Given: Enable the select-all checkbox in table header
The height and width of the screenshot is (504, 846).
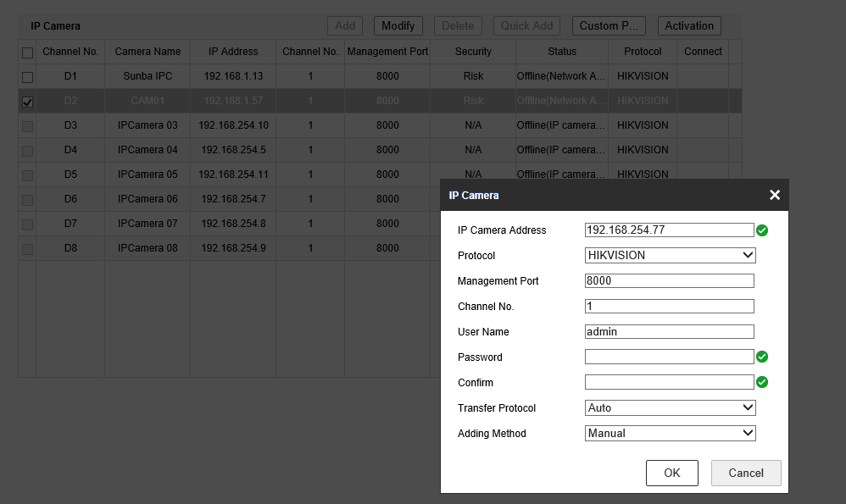Looking at the screenshot, I should pos(27,52).
